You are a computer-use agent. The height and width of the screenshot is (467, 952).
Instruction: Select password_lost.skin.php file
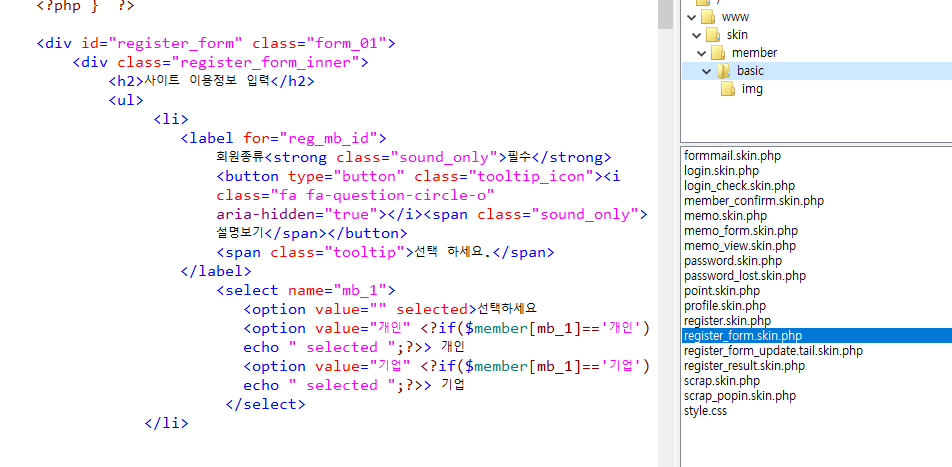click(x=744, y=276)
